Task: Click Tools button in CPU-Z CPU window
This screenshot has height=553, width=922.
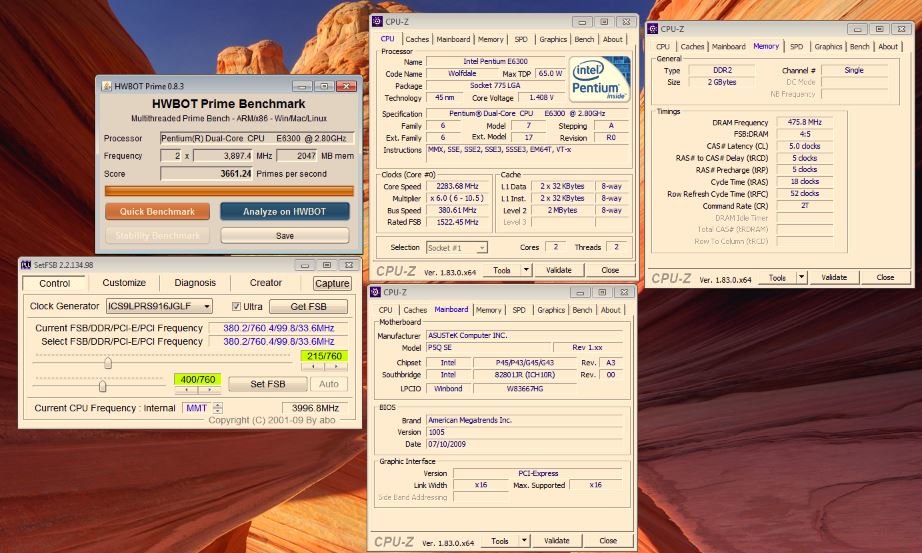Action: click(502, 271)
